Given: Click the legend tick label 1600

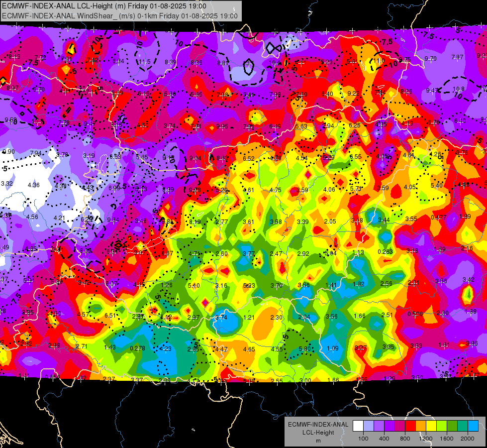Looking at the screenshot, I should 447,439.
